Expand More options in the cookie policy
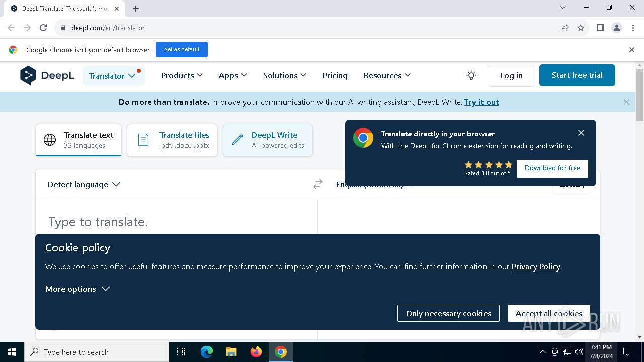Screen dimensions: 644x362 [77, 289]
